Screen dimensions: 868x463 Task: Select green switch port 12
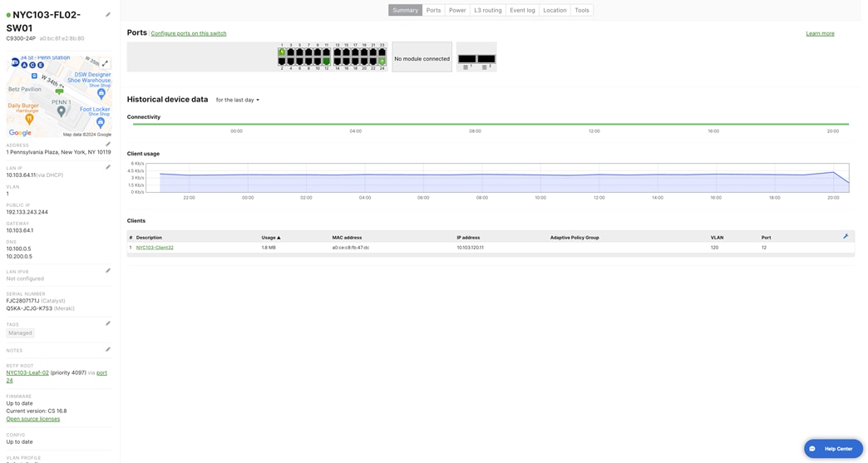pyautogui.click(x=326, y=62)
